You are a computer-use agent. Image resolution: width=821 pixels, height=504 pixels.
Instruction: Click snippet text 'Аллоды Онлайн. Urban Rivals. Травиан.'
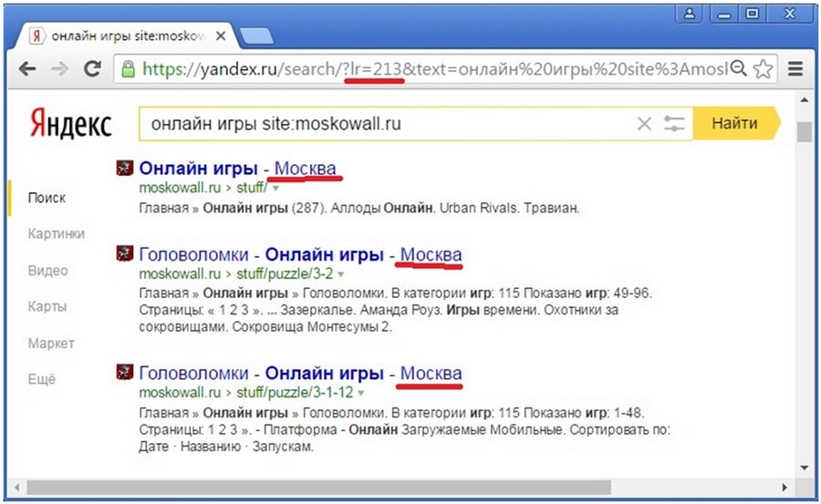tap(455, 209)
